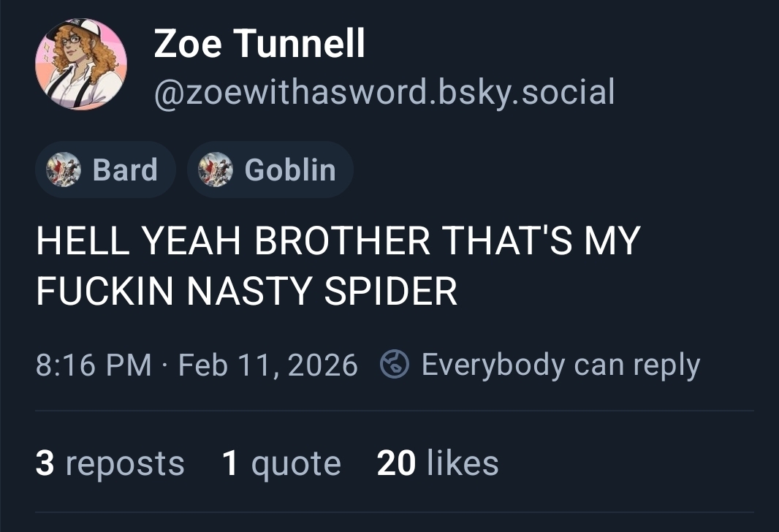Click the Feb 11, 2026 date

coord(268,364)
